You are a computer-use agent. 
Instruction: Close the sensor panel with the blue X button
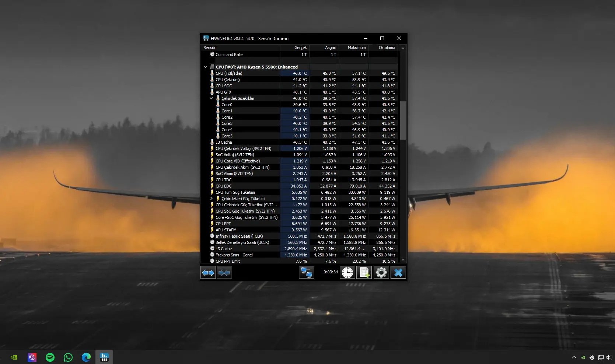click(x=398, y=273)
